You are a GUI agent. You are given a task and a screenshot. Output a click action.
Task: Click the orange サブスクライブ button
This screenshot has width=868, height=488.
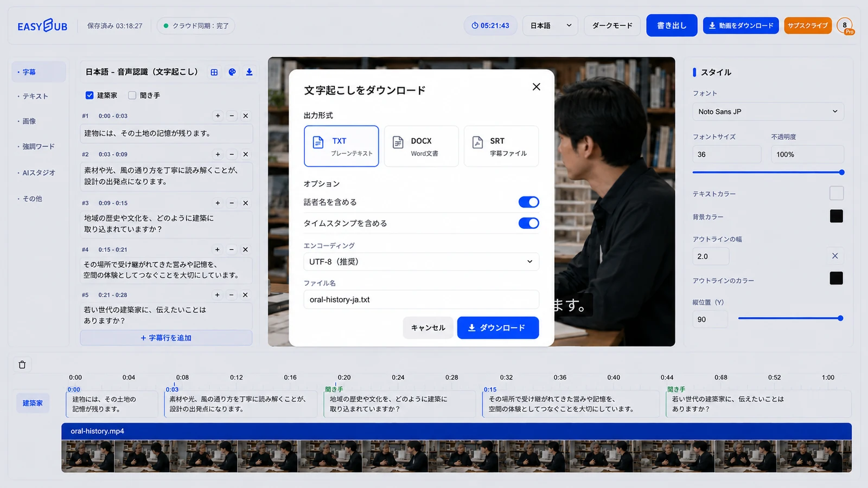(808, 25)
